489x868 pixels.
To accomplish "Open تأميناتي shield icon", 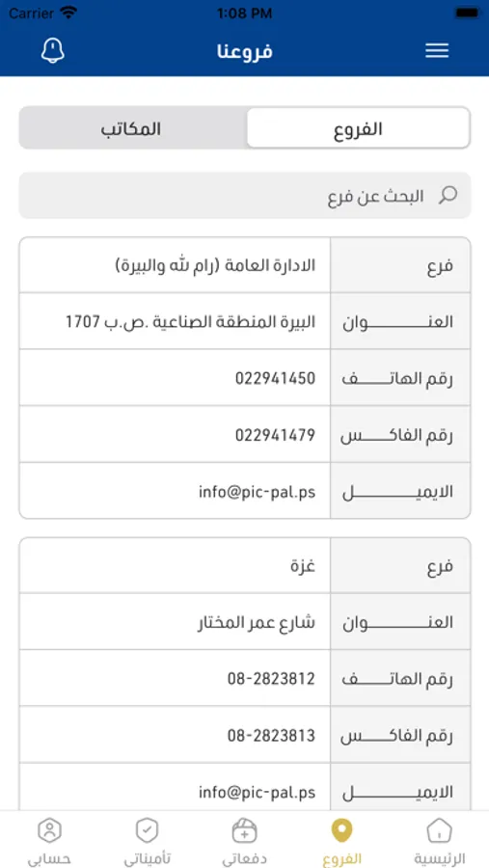I will click(147, 831).
